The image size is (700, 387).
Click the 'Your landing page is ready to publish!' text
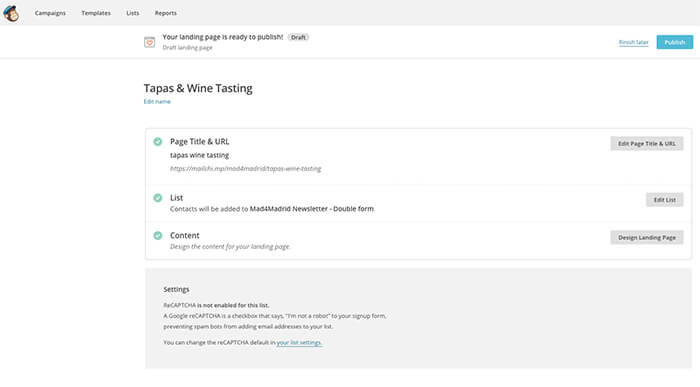click(x=223, y=37)
